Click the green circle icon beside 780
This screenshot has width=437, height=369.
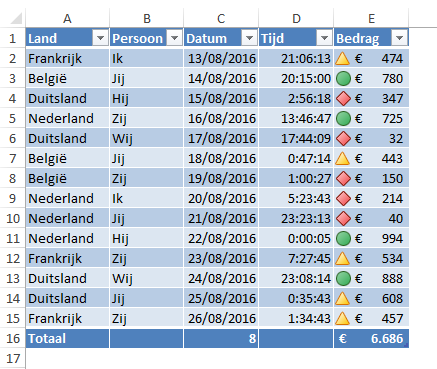coord(343,79)
